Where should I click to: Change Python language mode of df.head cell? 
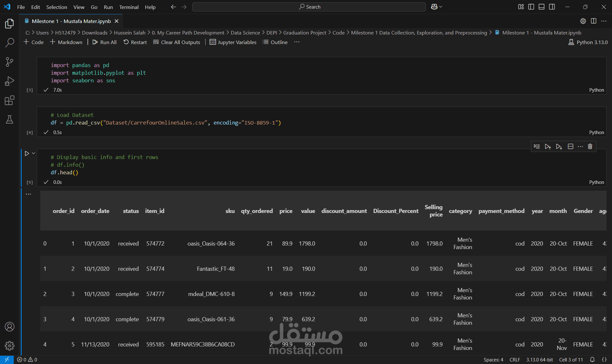click(x=596, y=182)
